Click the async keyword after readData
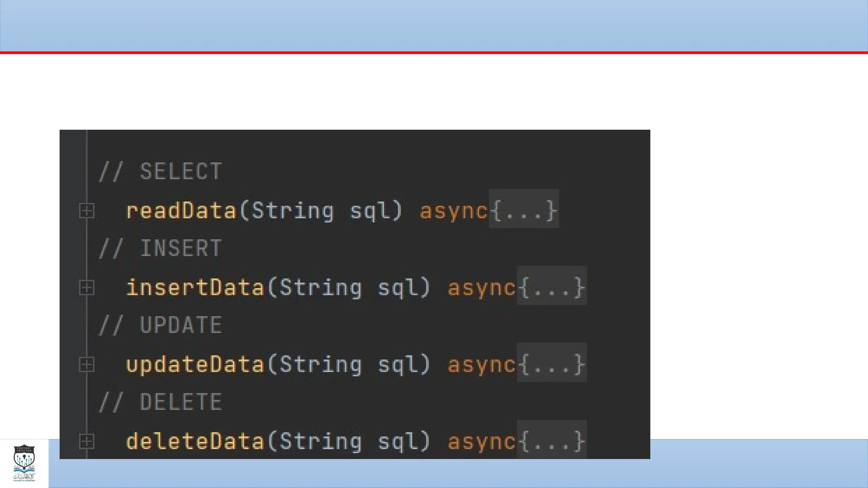The width and height of the screenshot is (868, 488). [x=453, y=211]
